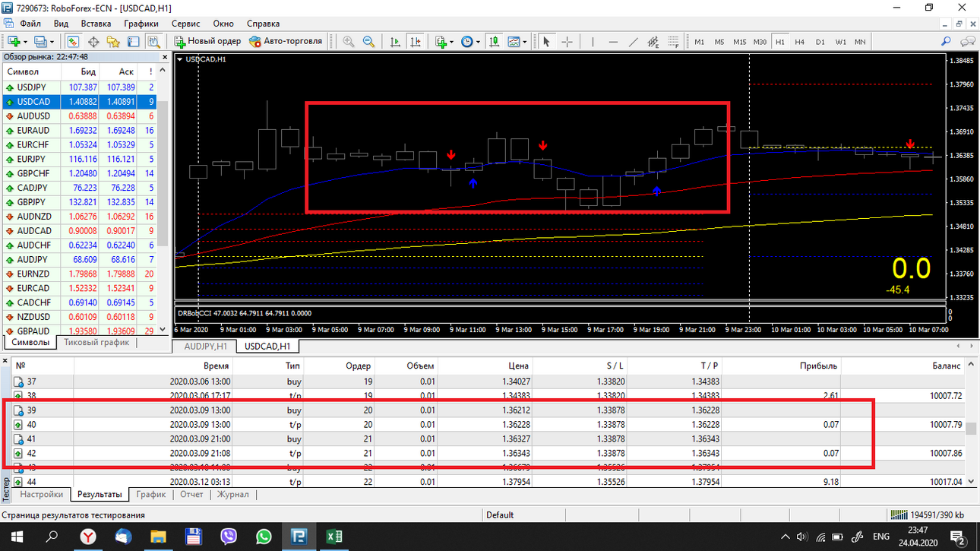Open the Файл menu
980x551 pixels.
point(30,24)
